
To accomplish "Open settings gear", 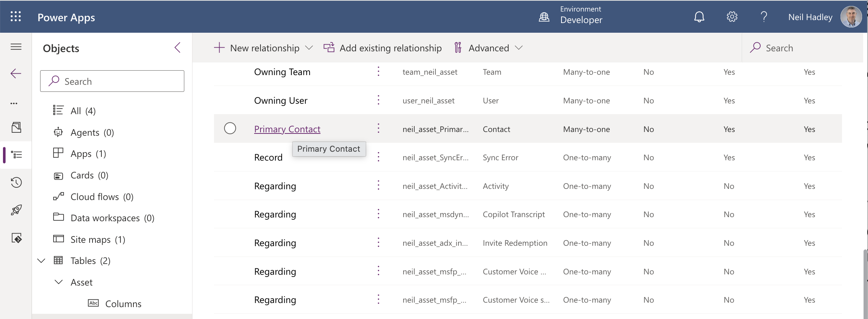I will 732,17.
